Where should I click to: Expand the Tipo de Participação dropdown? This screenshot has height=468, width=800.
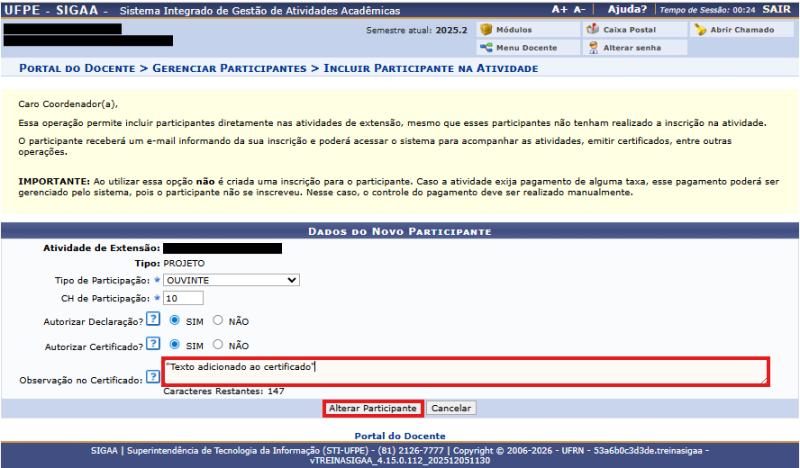point(231,280)
